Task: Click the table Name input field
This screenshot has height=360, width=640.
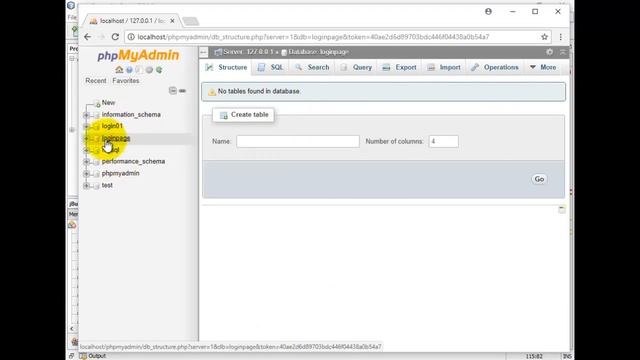Action: click(x=298, y=141)
